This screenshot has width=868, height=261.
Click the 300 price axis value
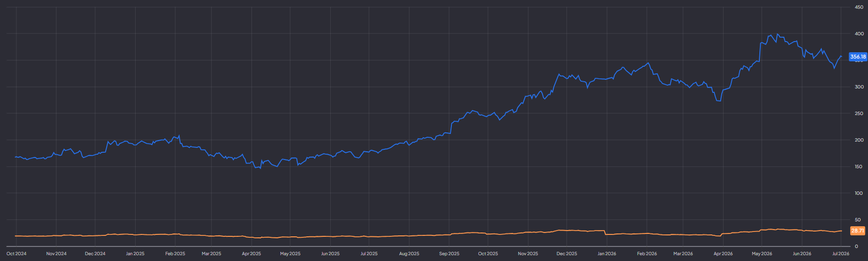[x=859, y=87]
